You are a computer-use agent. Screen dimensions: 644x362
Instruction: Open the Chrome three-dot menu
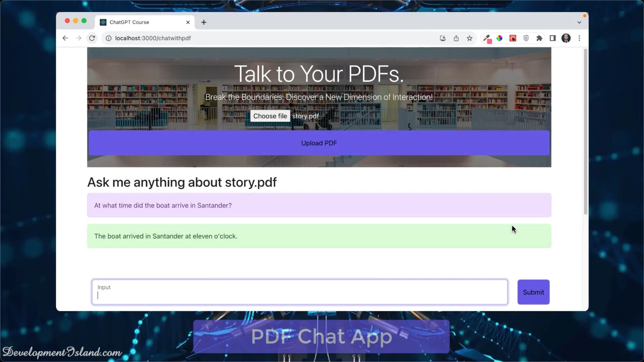(579, 38)
